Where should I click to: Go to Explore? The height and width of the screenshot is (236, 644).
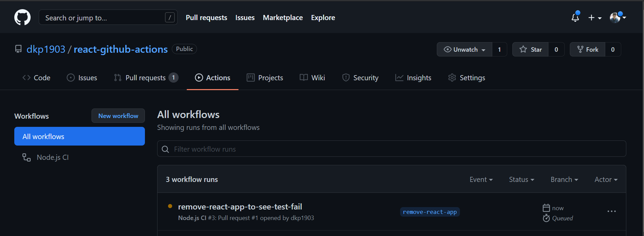323,18
